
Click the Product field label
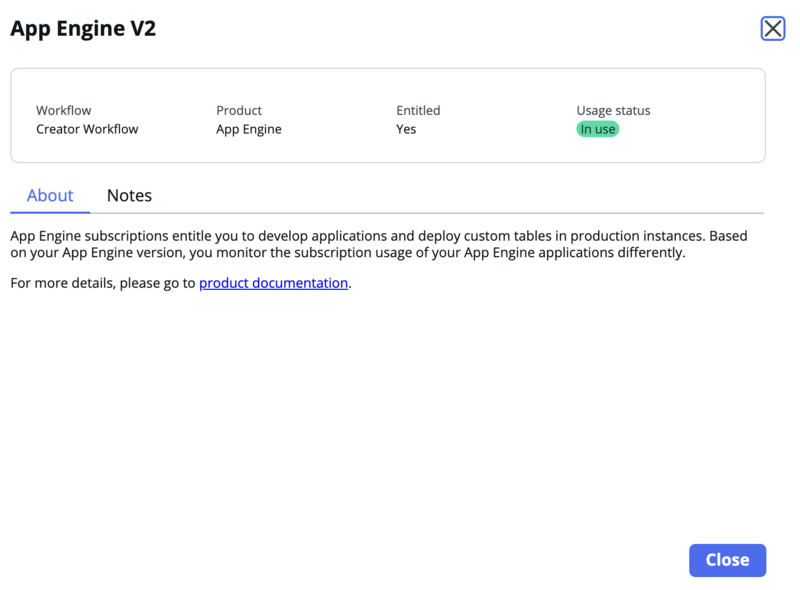pos(239,110)
